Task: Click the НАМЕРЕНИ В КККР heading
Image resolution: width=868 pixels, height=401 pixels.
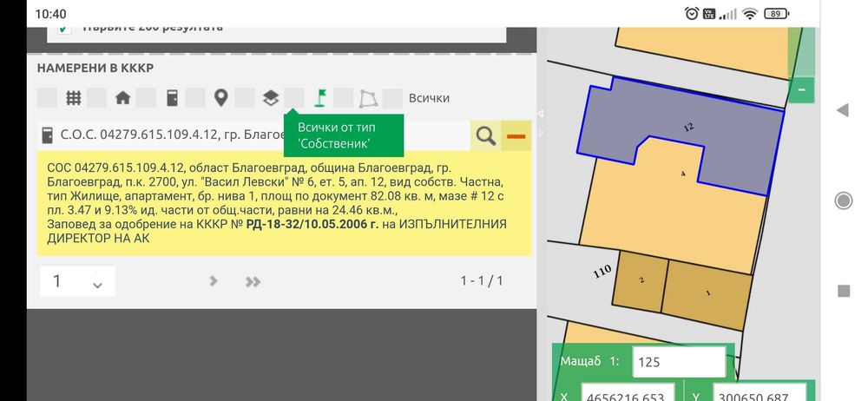Action: pos(95,68)
